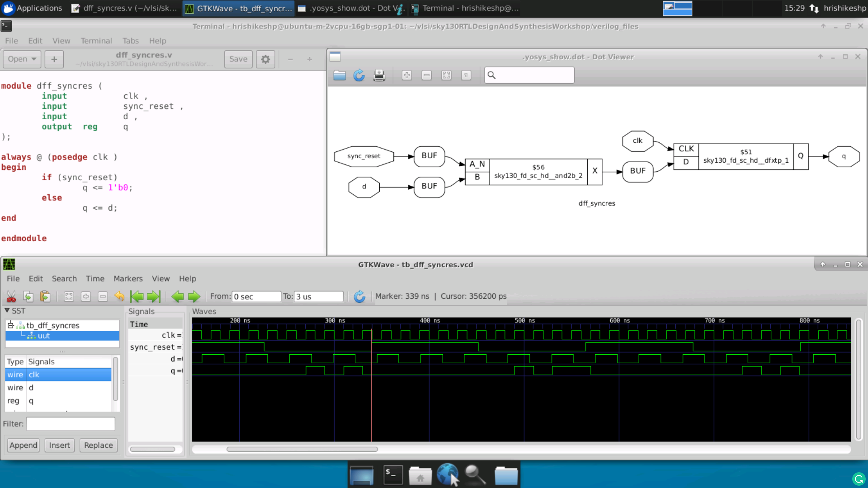868x488 pixels.
Task: Open the Markers menu in GTKWave
Action: click(x=127, y=279)
